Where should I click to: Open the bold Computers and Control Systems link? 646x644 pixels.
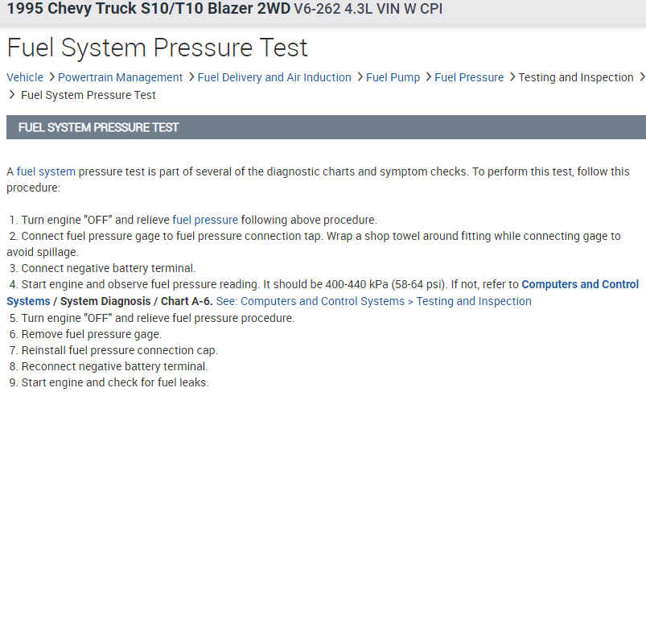click(x=580, y=284)
